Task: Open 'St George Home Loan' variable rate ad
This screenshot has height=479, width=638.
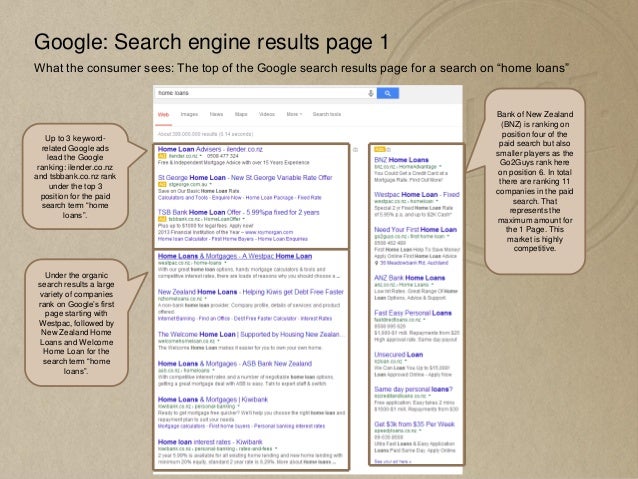Action: point(245,178)
